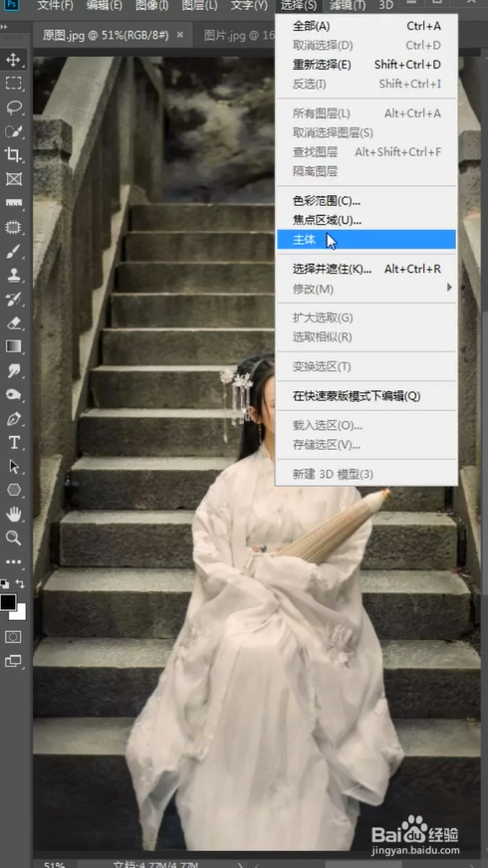This screenshot has width=488, height=868.
Task: Select the Smudge tool
Action: 13,370
